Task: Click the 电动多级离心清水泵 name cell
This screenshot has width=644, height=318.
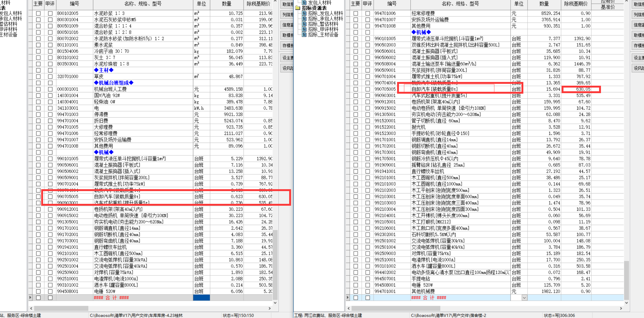Action: 460,272
